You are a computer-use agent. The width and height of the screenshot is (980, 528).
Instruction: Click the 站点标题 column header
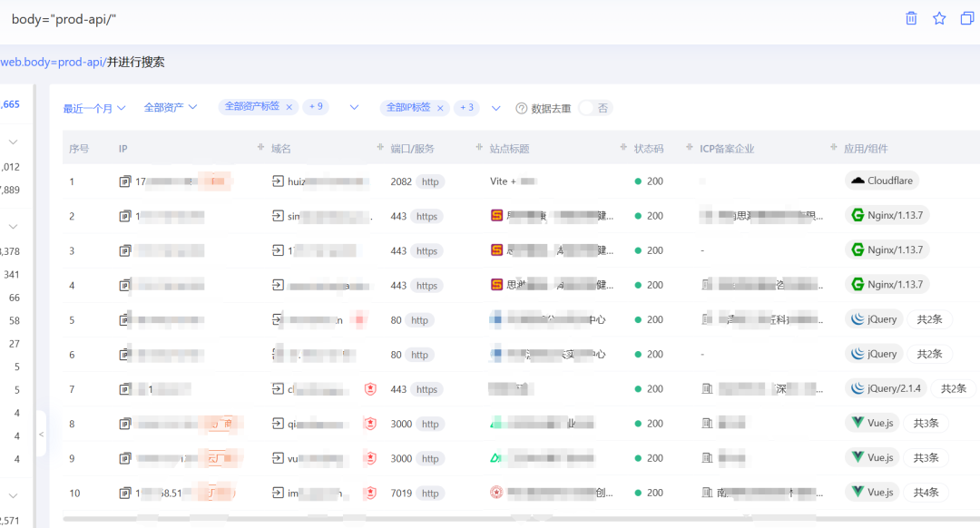(x=509, y=149)
